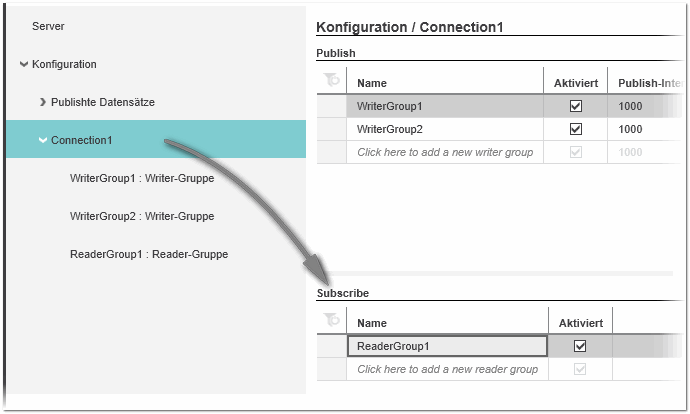Select the row header of WriterGroup1
The image size is (690, 414).
331,106
